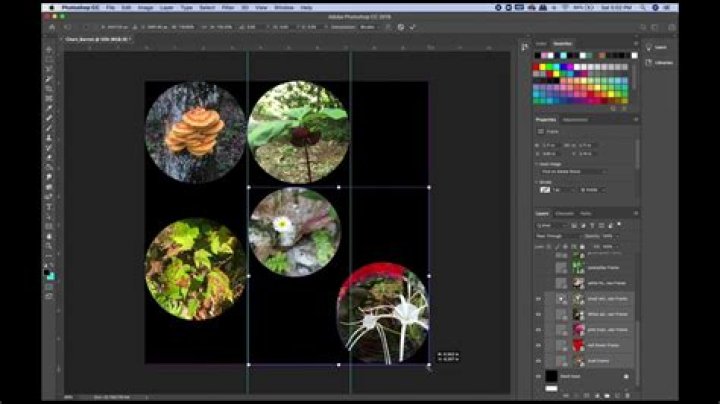This screenshot has height=404, width=720.
Task: Commit the transform with the checkmark
Action: tap(412, 27)
